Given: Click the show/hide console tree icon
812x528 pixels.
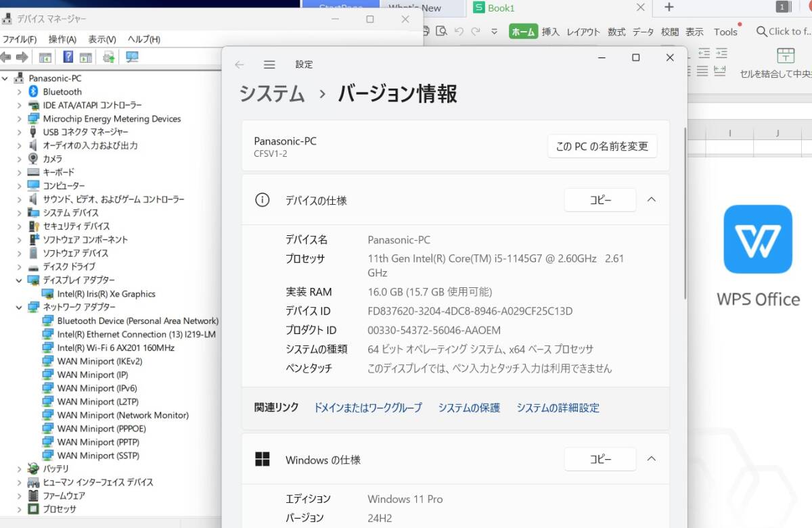Looking at the screenshot, I should click(x=45, y=57).
